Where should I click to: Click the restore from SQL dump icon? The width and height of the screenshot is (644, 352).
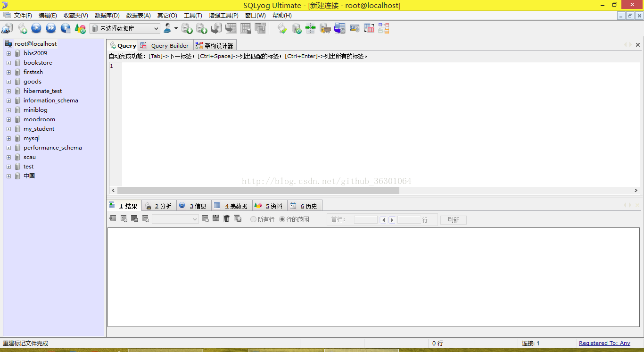coord(216,28)
